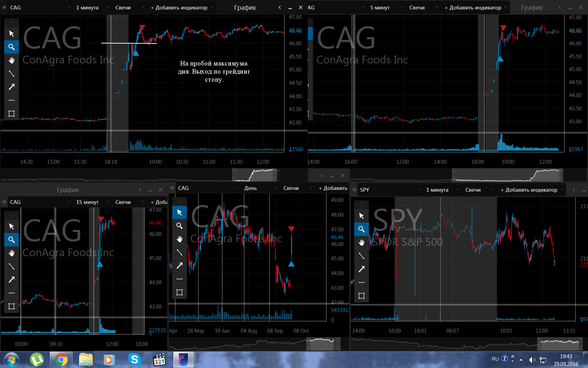Select the horizontal line tool in the CAG daily chart
The height and width of the screenshot is (368, 588).
[180, 279]
